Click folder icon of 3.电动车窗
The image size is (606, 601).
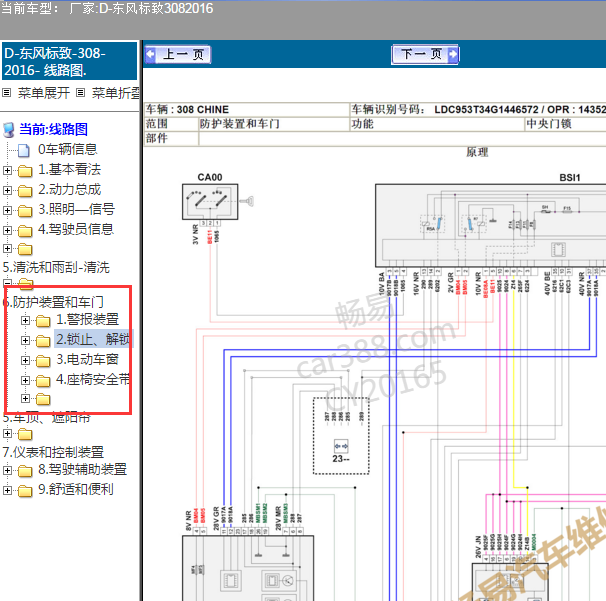(x=43, y=361)
